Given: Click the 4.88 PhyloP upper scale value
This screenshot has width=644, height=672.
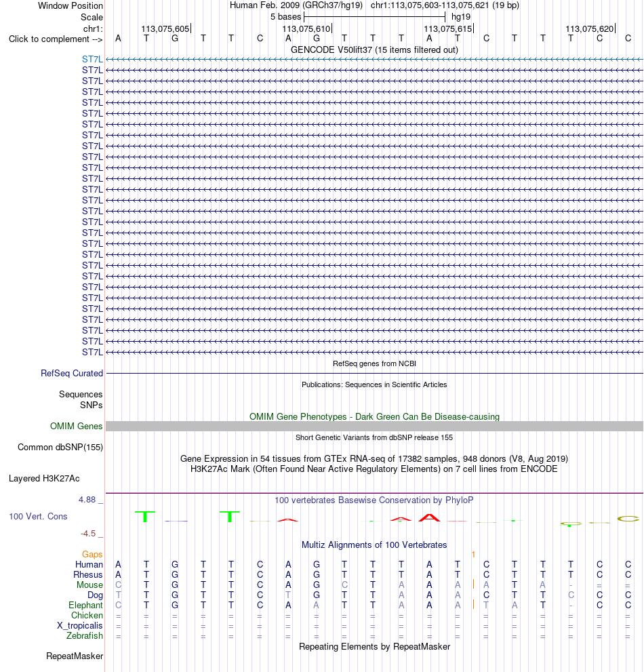Looking at the screenshot, I should [87, 500].
